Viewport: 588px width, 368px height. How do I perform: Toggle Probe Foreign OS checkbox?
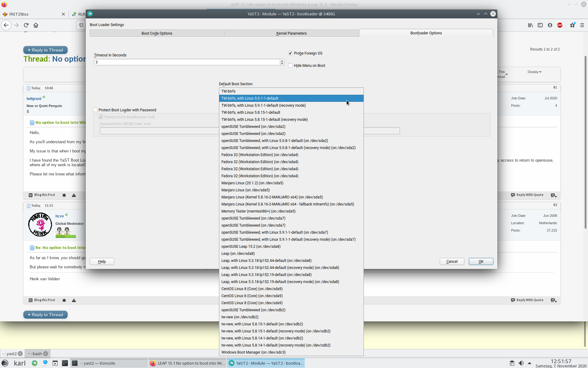[290, 53]
